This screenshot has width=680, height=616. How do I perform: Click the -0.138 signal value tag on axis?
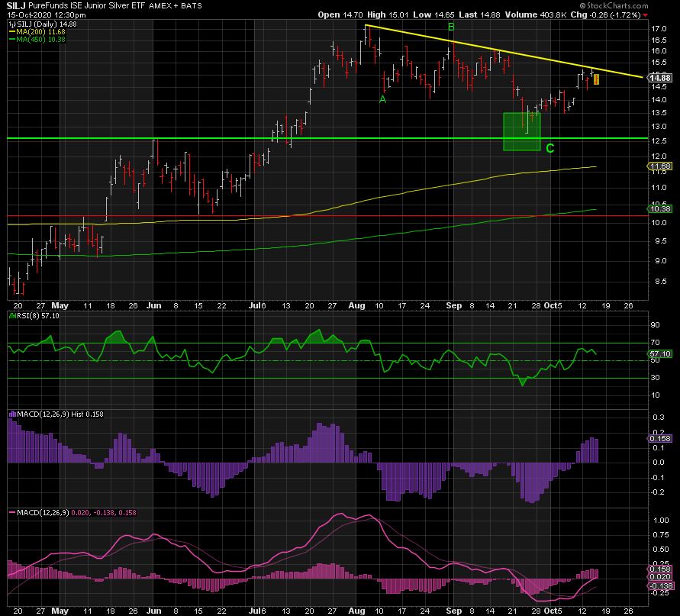pyautogui.click(x=660, y=586)
